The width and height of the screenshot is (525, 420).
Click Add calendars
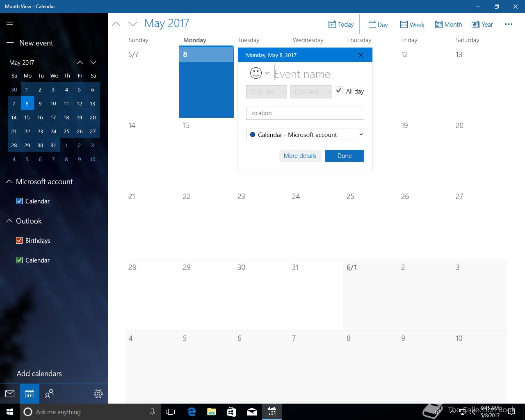(x=39, y=374)
